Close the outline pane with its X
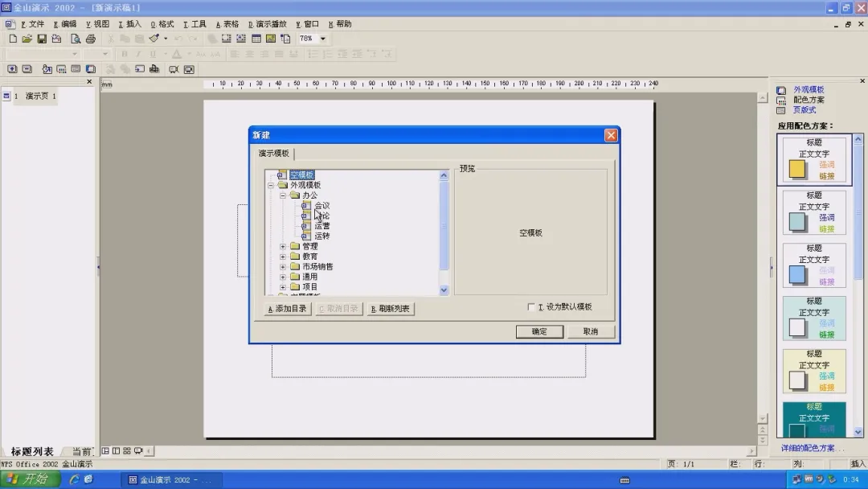The width and height of the screenshot is (868, 489). (x=89, y=82)
